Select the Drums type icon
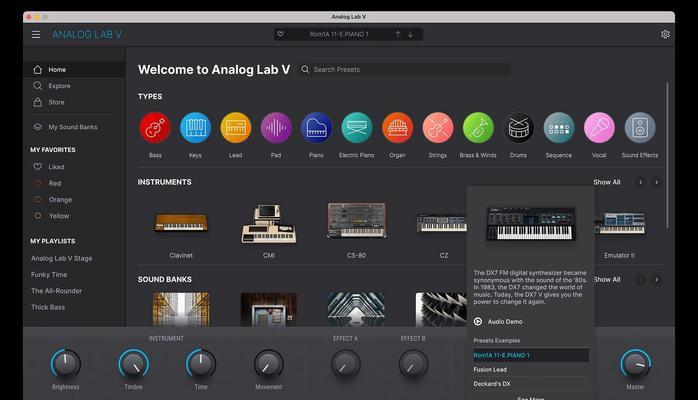 pos(519,128)
